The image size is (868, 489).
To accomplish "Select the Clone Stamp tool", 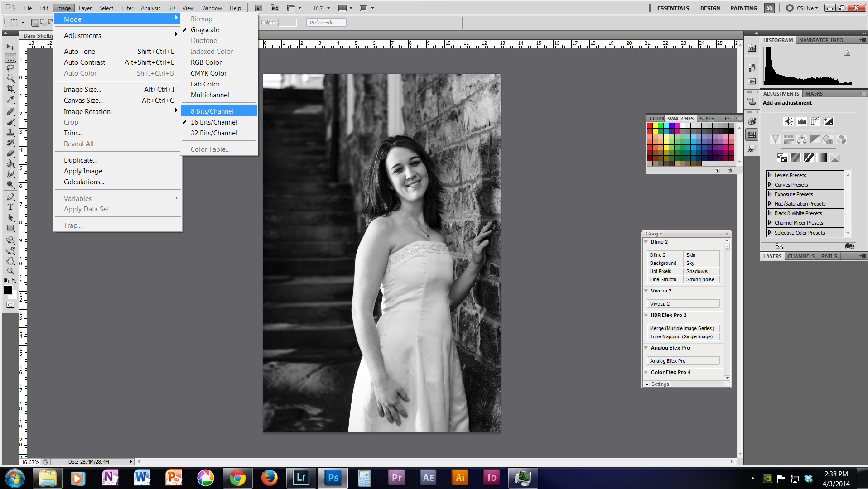I will pyautogui.click(x=10, y=132).
